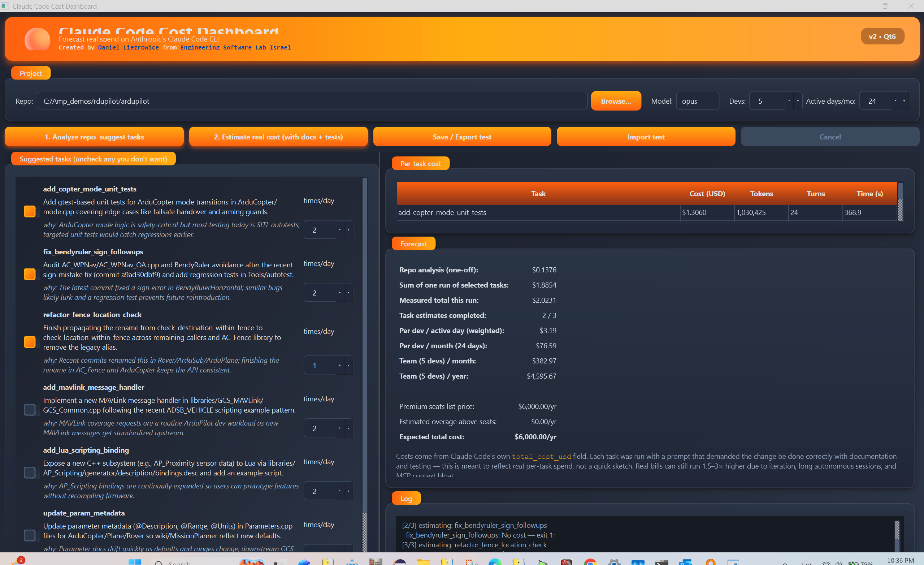924x565 pixels.
Task: Increase times/day for add_copter_mode_unit_tests
Action: click(340, 230)
